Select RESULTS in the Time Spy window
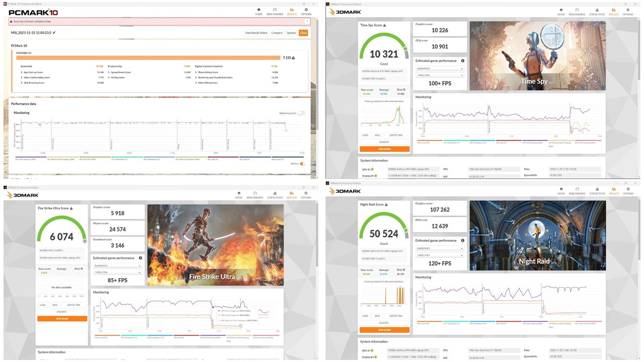This screenshot has height=362, width=644. [614, 11]
